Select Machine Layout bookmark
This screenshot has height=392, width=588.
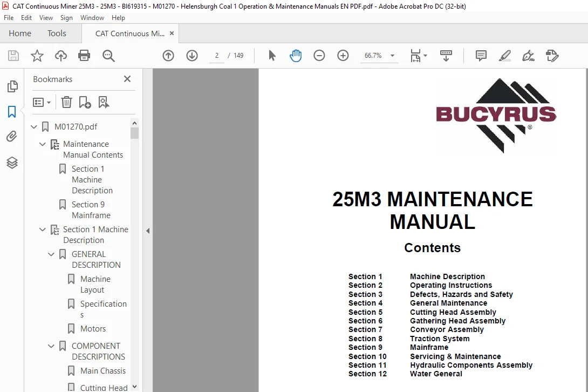95,285
